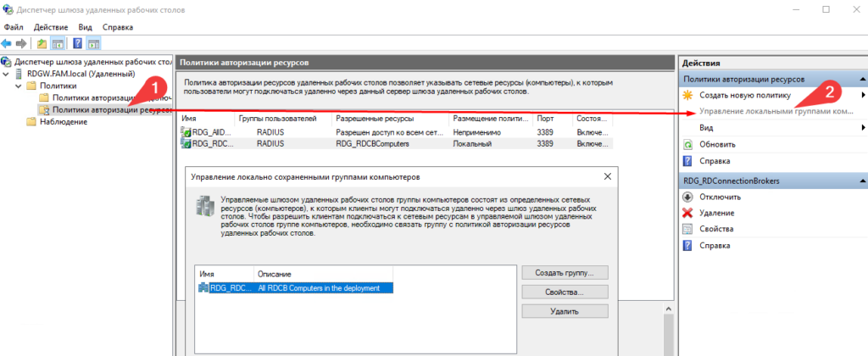This screenshot has width=868, height=356.
Task: Click the Создать группу... button
Action: [565, 273]
